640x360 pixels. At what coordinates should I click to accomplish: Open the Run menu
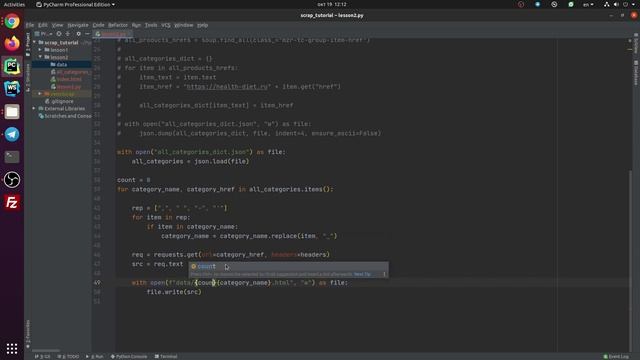(x=136, y=25)
